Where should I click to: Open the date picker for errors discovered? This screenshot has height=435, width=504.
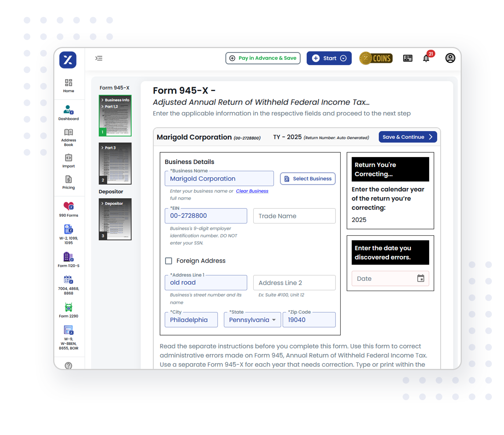tap(421, 278)
